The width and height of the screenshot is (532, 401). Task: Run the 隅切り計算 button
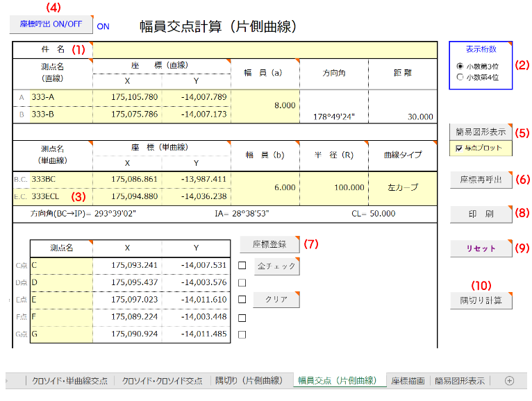[480, 300]
